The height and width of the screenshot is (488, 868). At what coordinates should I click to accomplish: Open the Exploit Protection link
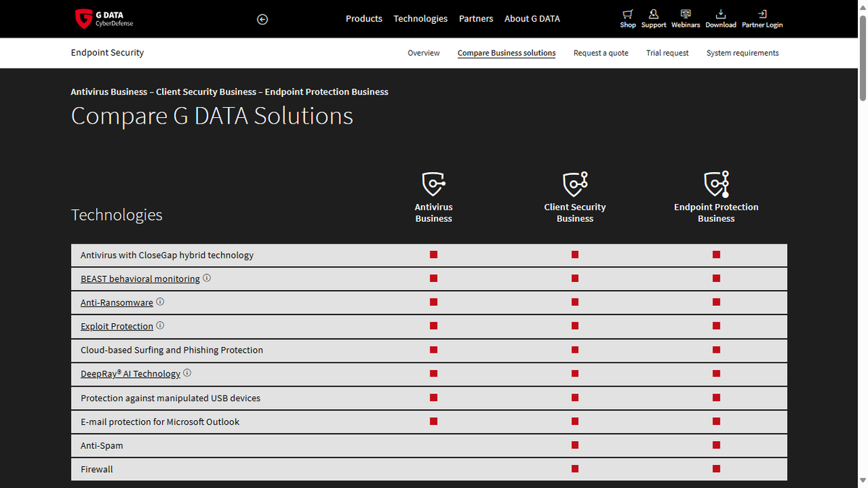116,326
